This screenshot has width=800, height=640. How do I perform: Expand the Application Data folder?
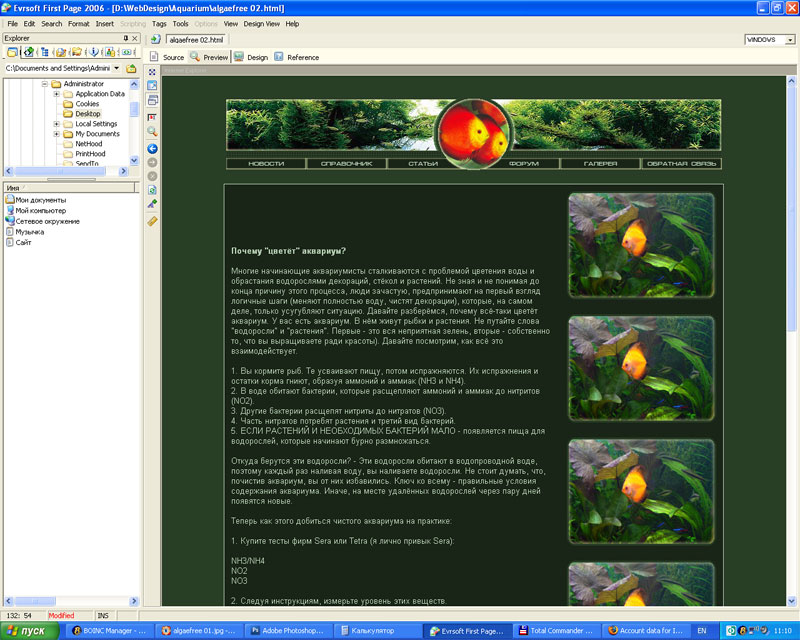point(57,94)
